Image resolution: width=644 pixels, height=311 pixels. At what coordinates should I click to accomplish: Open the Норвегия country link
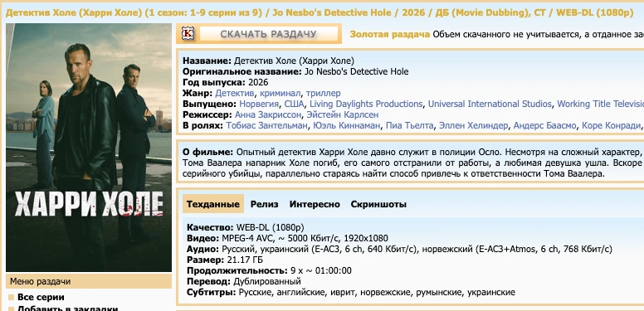[x=259, y=104]
